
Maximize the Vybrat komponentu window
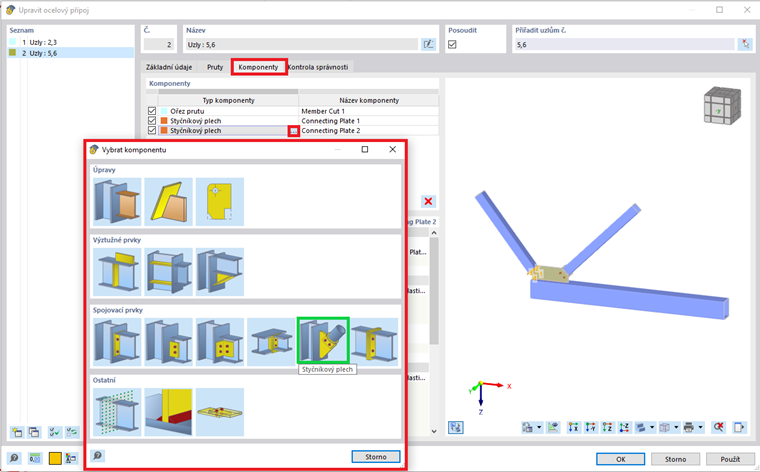[365, 149]
